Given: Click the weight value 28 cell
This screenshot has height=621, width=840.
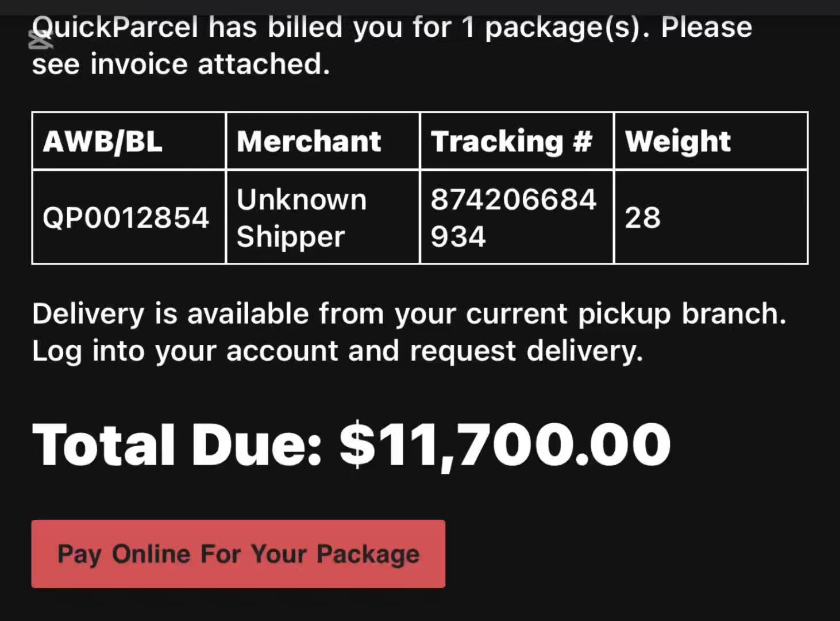Looking at the screenshot, I should 711,217.
